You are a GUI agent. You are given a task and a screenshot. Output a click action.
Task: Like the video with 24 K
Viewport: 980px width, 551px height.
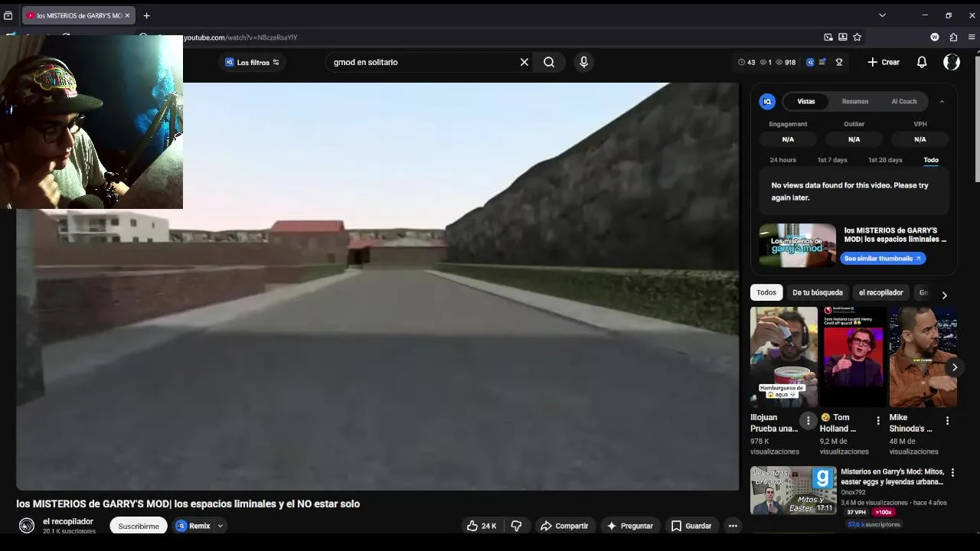tap(482, 526)
